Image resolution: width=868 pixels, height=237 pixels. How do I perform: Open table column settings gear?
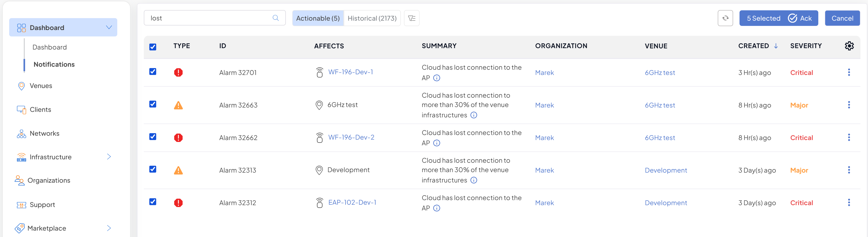coord(849,46)
